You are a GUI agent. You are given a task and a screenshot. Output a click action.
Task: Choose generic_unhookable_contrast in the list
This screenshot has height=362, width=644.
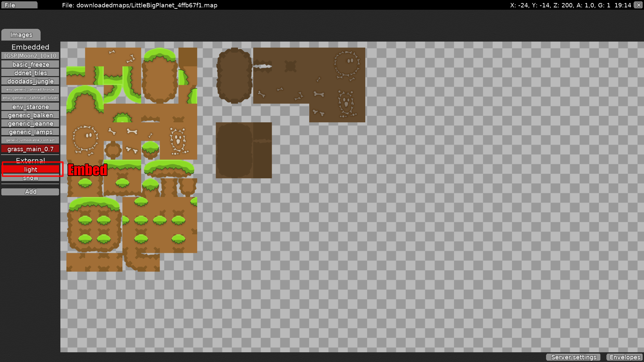30,140
